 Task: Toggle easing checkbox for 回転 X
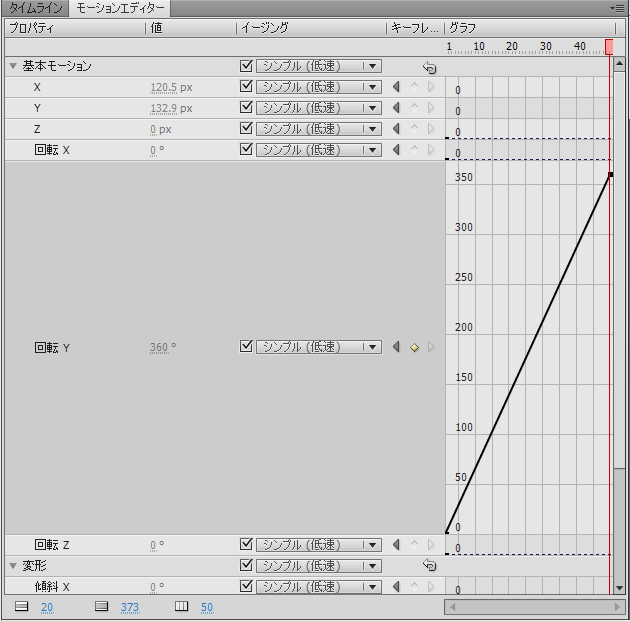[x=246, y=149]
